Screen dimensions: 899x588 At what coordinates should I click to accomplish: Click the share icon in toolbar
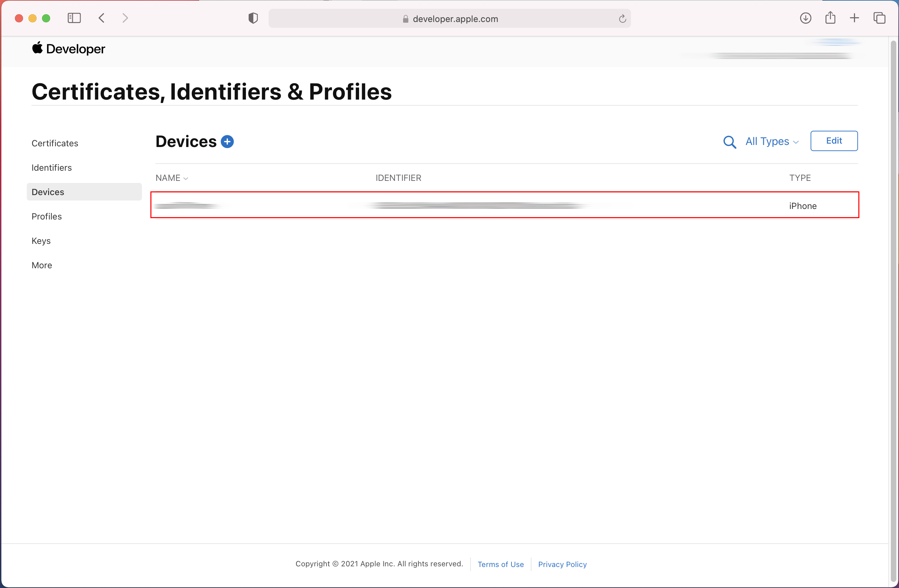coord(830,18)
